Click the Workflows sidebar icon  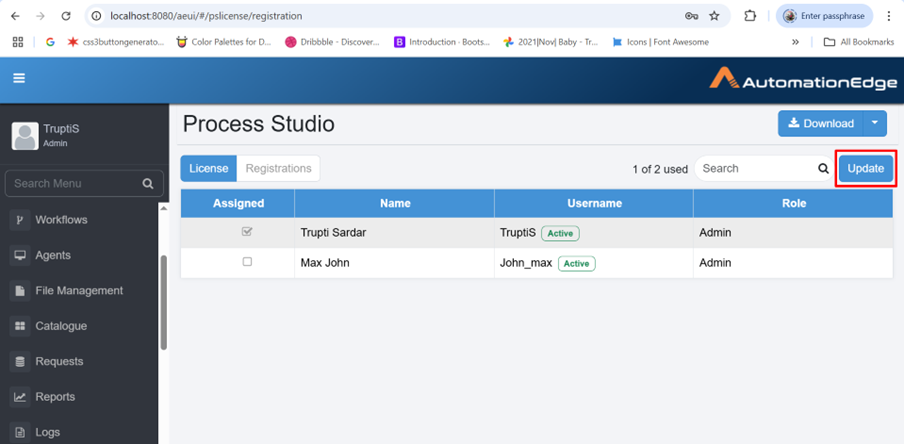coord(20,220)
